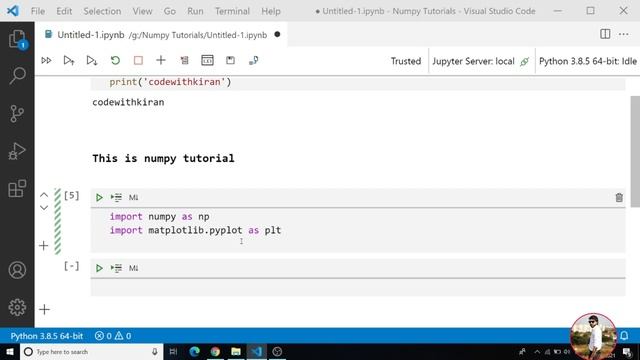Screen dimensions: 640x360
Task: Select the Untitled-1.ipynb editor tab
Action: tap(161, 35)
